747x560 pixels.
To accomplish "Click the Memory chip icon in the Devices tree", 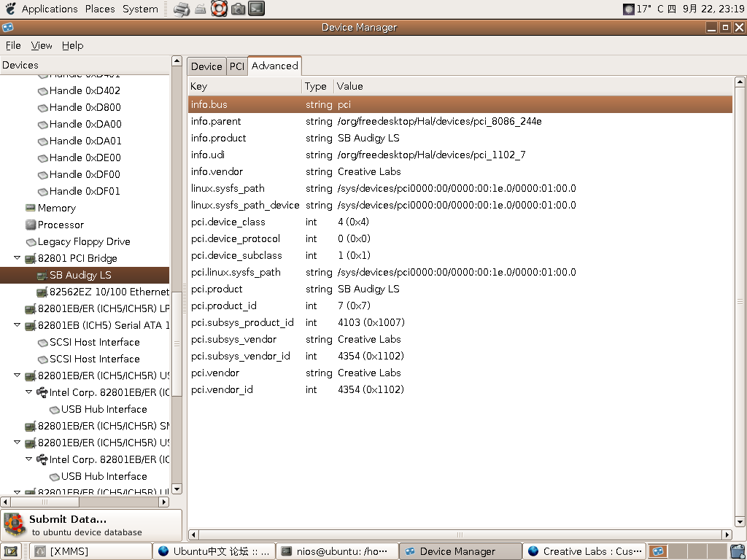I will pos(31,208).
